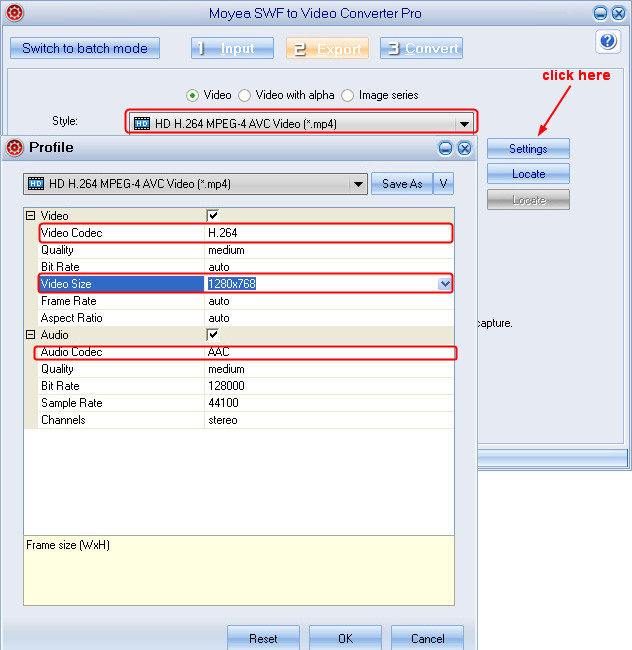This screenshot has height=650, width=632.
Task: Select the Video with alpha radio button
Action: (x=245, y=95)
